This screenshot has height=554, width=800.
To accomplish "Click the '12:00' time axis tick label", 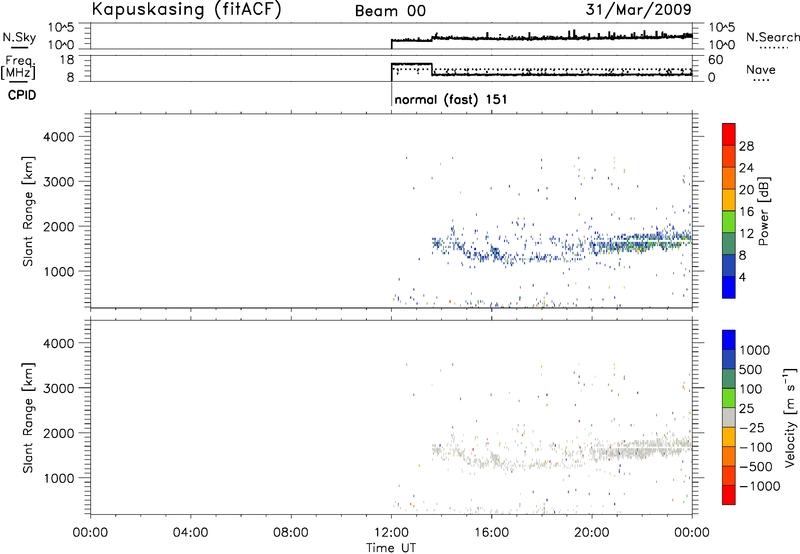I will (x=391, y=533).
